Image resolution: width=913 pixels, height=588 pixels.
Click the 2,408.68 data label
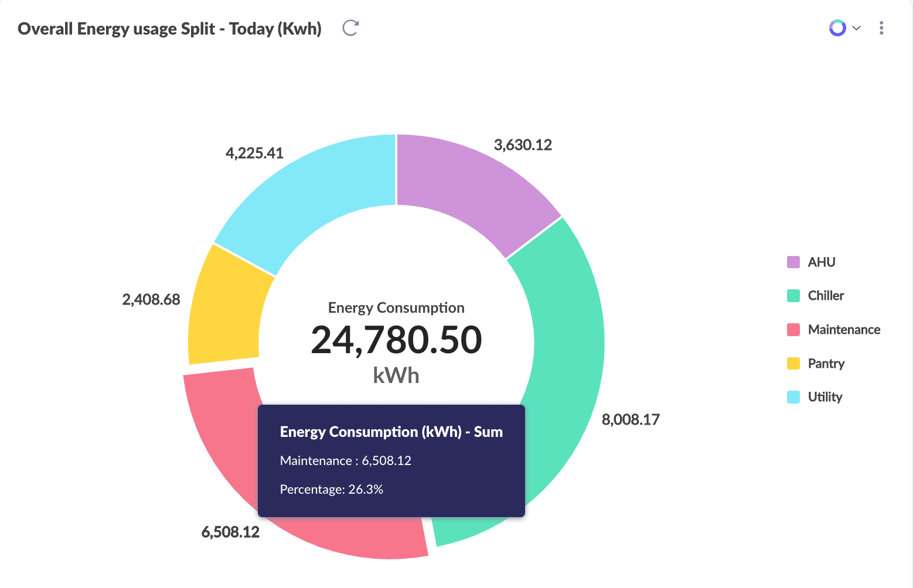point(151,299)
